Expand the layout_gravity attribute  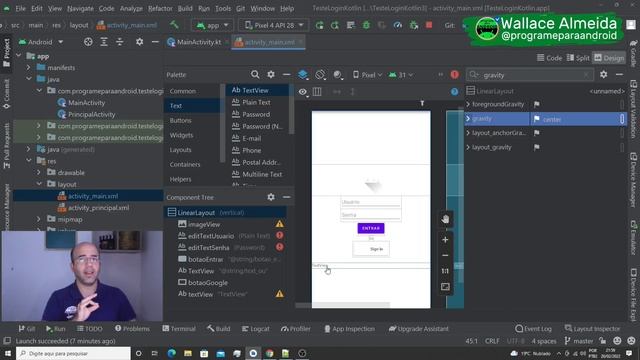point(468,147)
